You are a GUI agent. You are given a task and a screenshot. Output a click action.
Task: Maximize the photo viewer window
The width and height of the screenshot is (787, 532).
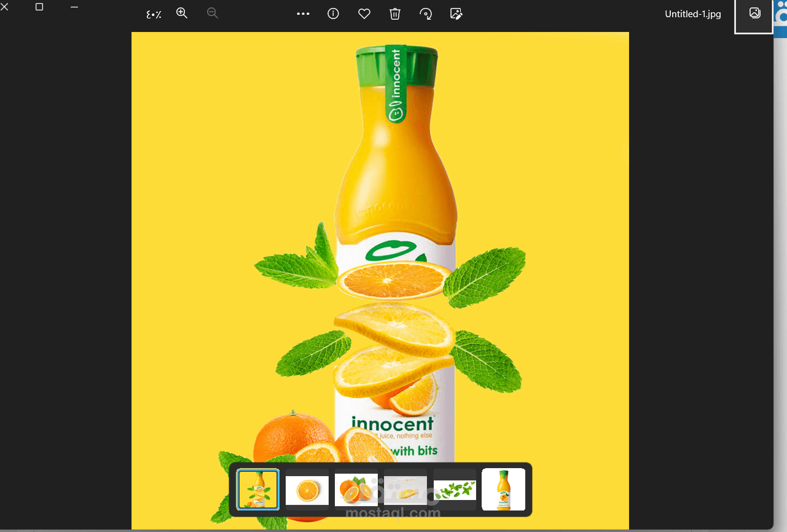[x=39, y=7]
